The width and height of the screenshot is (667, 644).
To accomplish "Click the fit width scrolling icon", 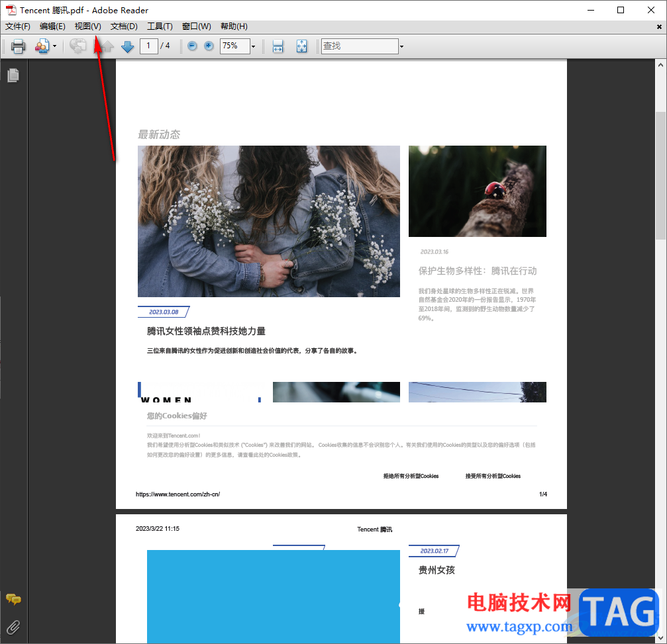I will pyautogui.click(x=278, y=46).
